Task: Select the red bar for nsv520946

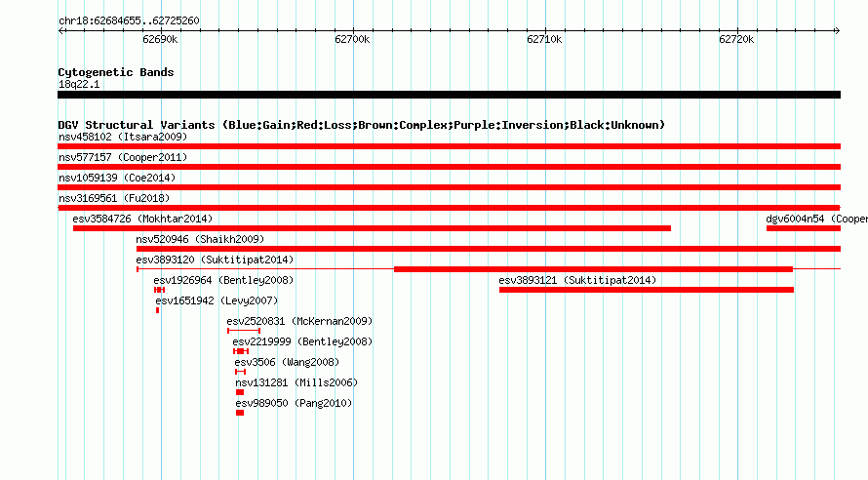Action: click(x=489, y=249)
